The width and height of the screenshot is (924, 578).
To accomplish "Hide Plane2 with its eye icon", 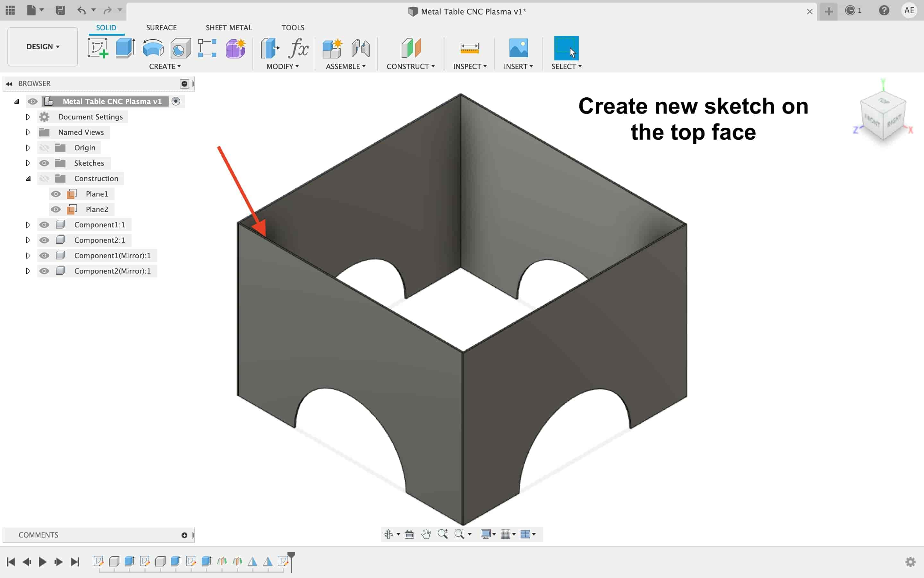I will pos(56,209).
